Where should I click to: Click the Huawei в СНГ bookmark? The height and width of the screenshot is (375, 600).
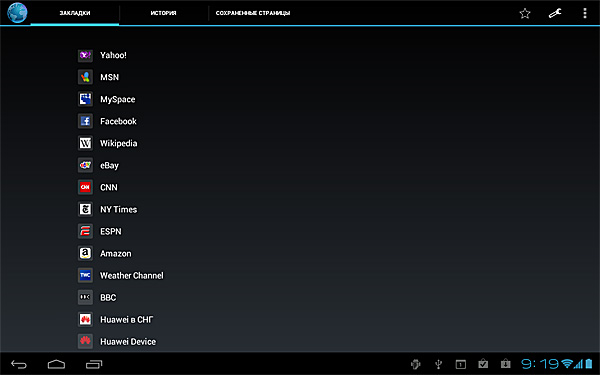(127, 320)
